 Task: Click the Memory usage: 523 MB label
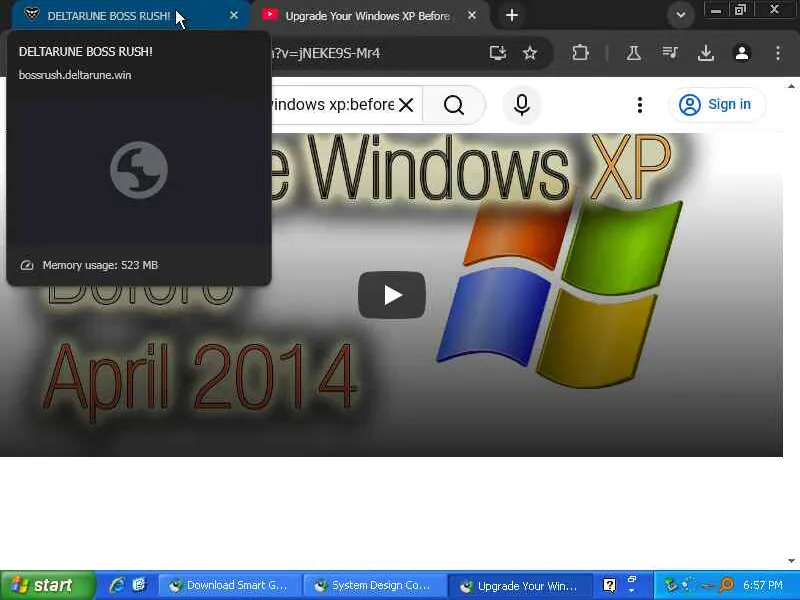100,265
